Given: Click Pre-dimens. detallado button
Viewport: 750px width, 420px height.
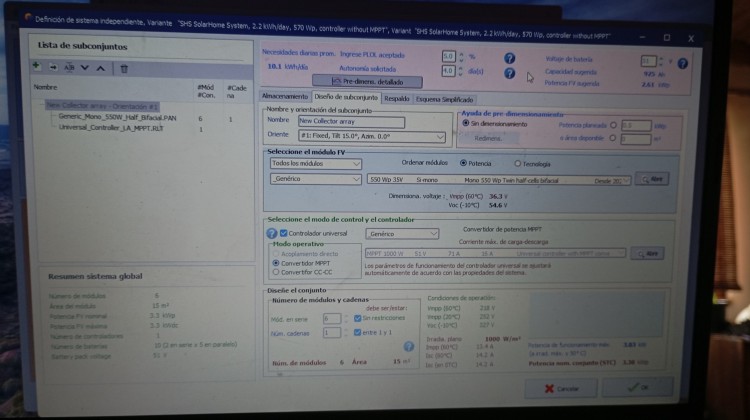Looking at the screenshot, I should click(x=367, y=82).
